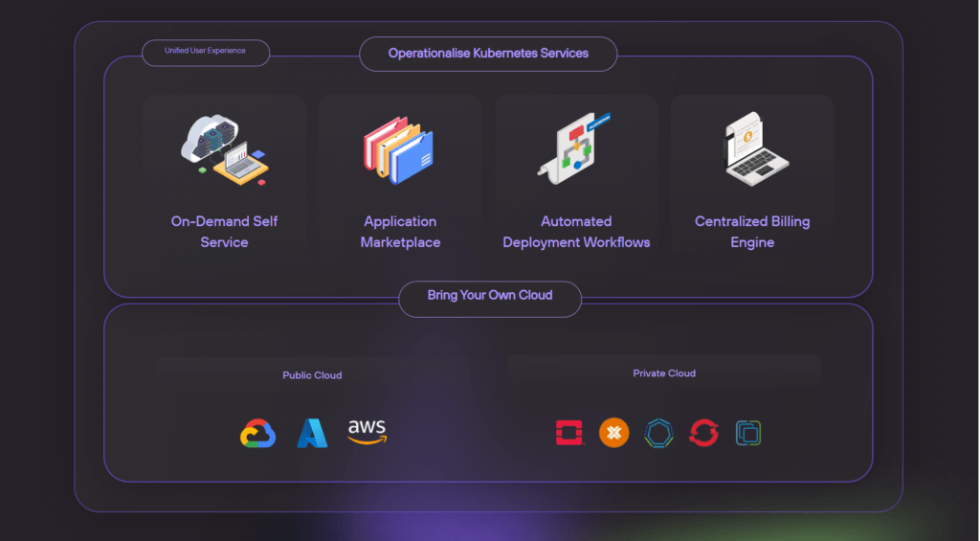Click the orange circle X logo
This screenshot has width=980, height=541.
[613, 433]
